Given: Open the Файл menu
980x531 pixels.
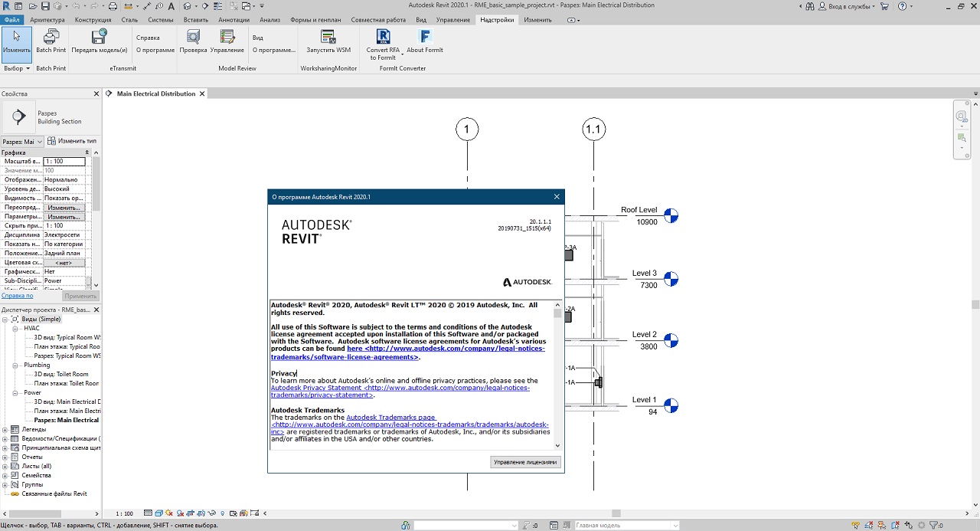Looking at the screenshot, I should 11,20.
